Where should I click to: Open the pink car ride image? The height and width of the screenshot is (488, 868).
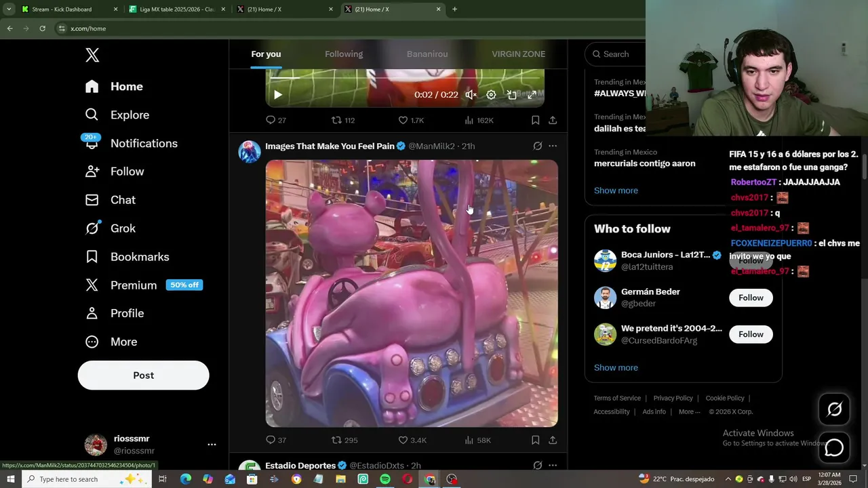(x=412, y=293)
